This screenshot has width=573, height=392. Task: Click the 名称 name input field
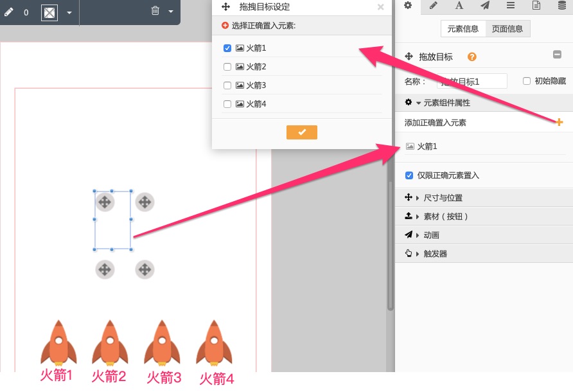pos(472,82)
